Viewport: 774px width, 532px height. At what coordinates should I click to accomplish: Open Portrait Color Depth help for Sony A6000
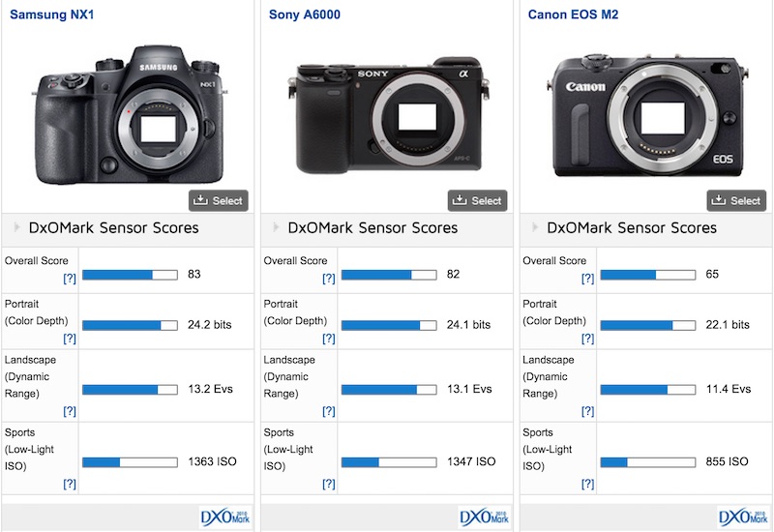pyautogui.click(x=329, y=339)
